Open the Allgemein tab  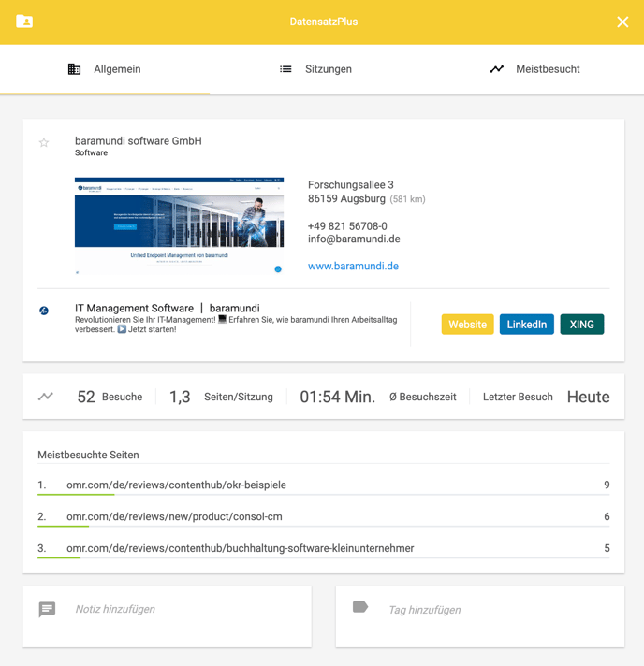[105, 69]
